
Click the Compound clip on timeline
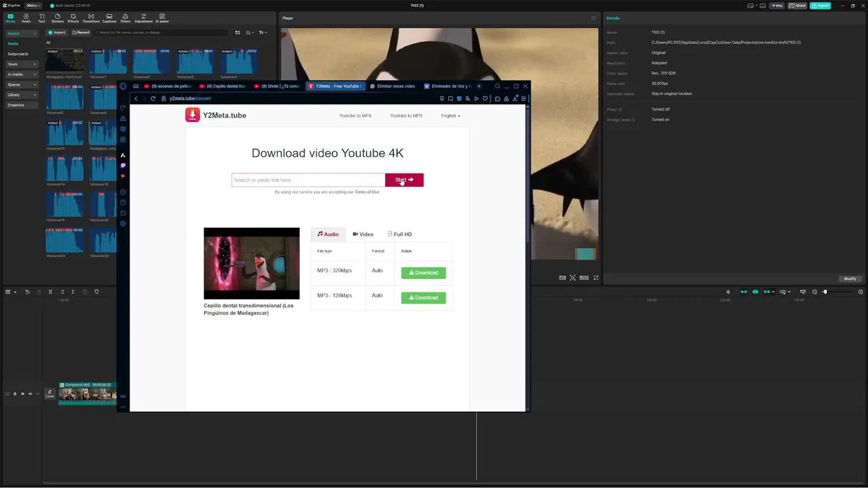(x=87, y=393)
